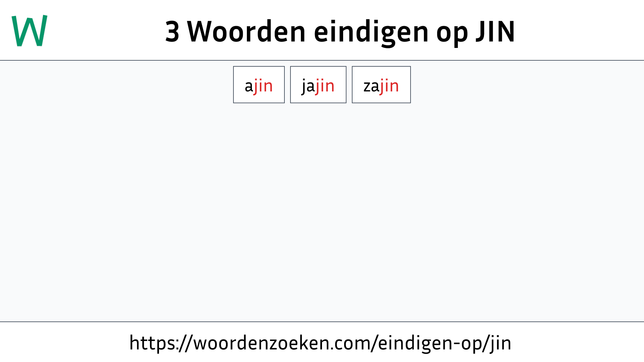Select the 'ajin' result entry
Image resolution: width=644 pixels, height=362 pixels.
[x=259, y=84]
